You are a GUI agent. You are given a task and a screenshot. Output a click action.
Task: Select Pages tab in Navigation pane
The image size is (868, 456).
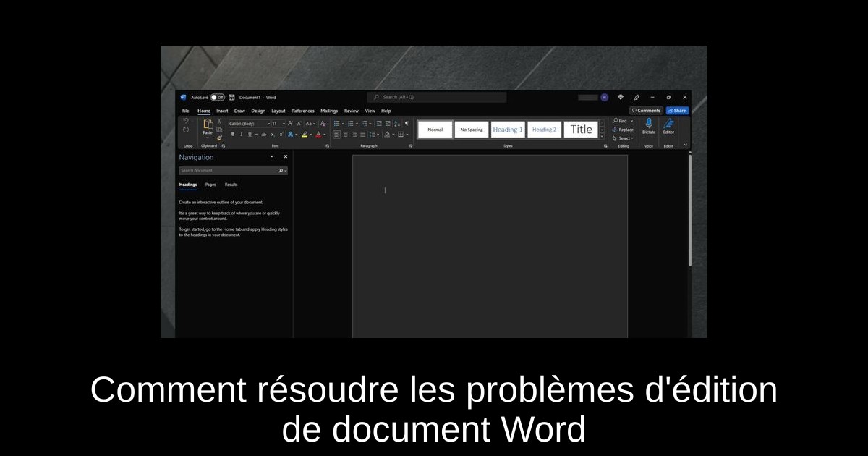coord(210,185)
